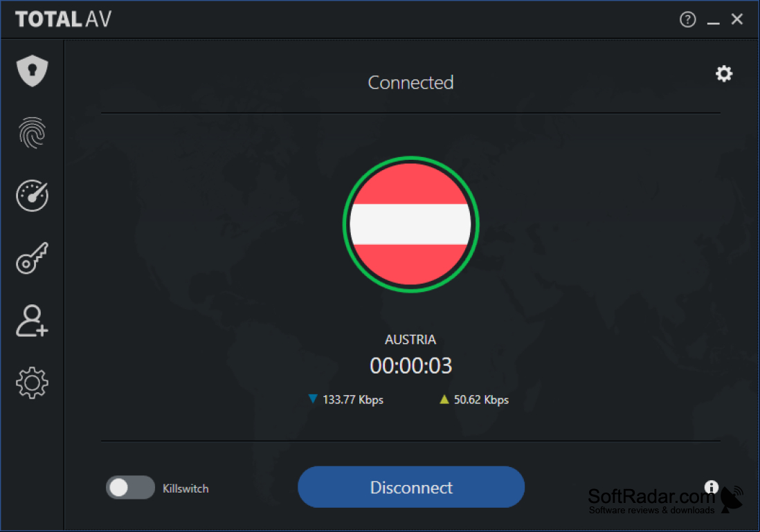Open the key password vault section

point(32,258)
